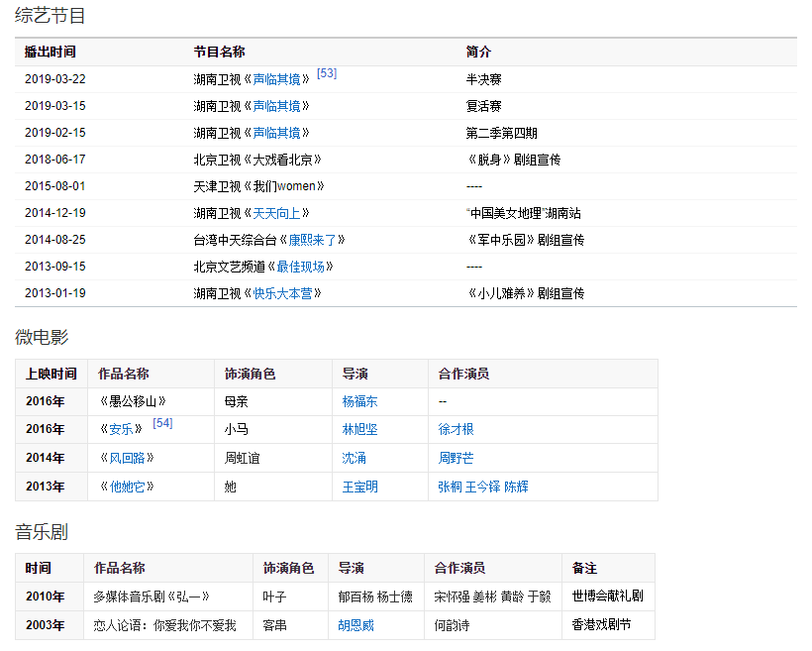Follow the 康熙来了 link

click(x=312, y=240)
